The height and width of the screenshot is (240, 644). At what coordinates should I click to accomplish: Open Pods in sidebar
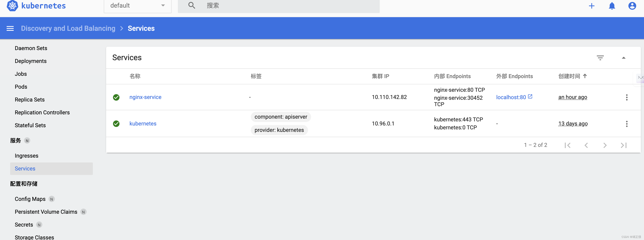21,87
